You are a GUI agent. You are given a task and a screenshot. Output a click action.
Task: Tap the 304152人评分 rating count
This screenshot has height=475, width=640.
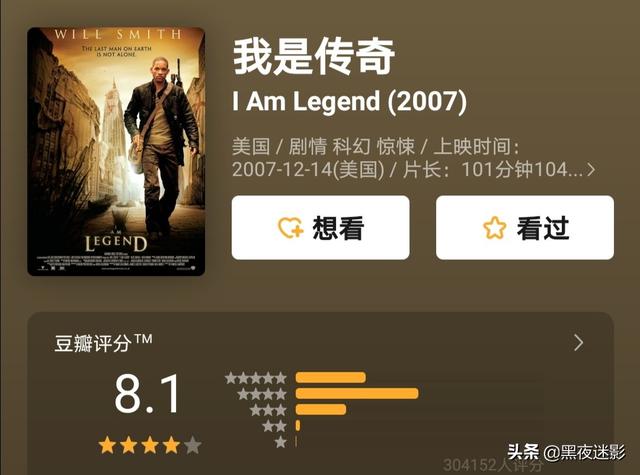493,465
